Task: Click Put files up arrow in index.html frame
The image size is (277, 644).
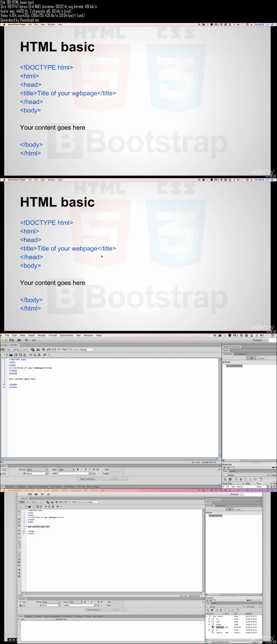Action: [x=221, y=610]
